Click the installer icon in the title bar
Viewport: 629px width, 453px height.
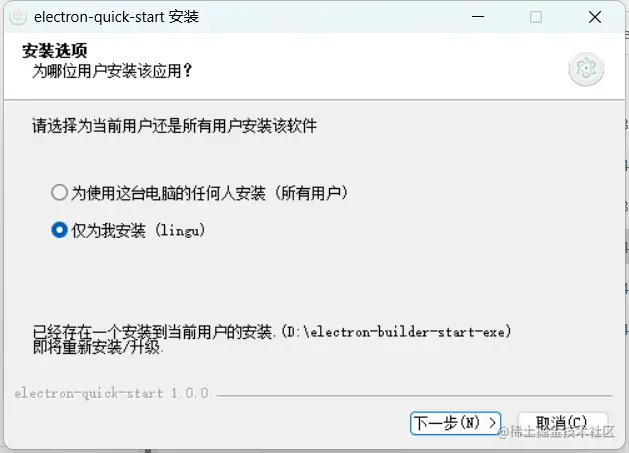tap(18, 17)
